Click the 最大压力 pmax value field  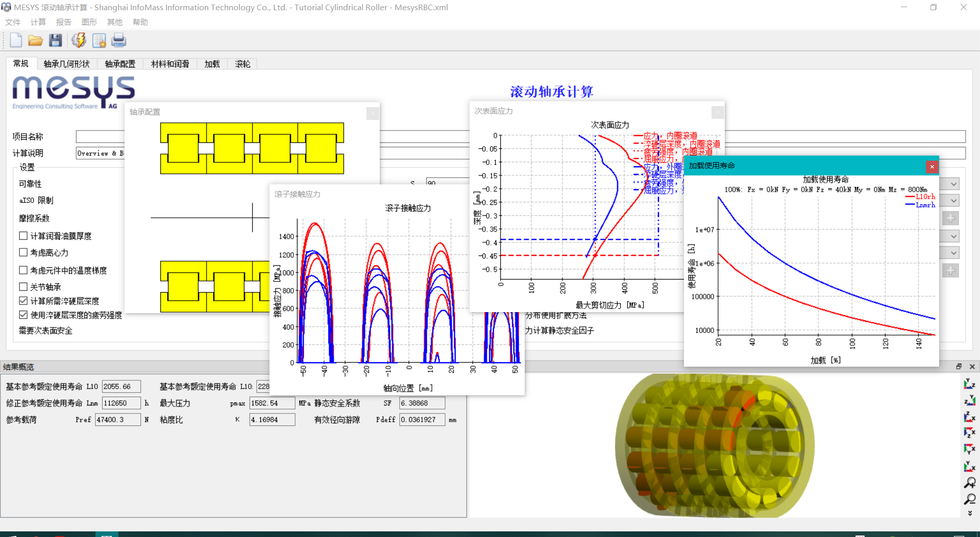(272, 403)
